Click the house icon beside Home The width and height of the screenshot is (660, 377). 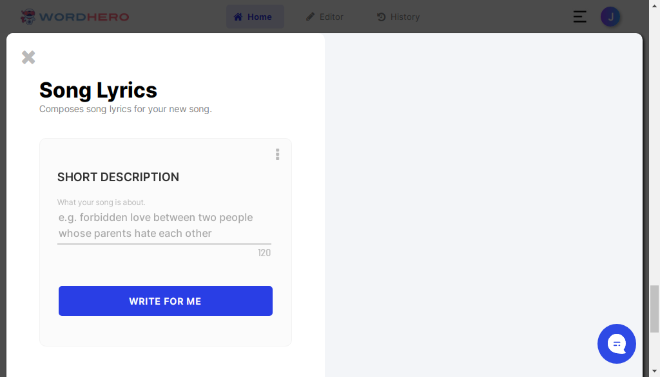pos(238,17)
